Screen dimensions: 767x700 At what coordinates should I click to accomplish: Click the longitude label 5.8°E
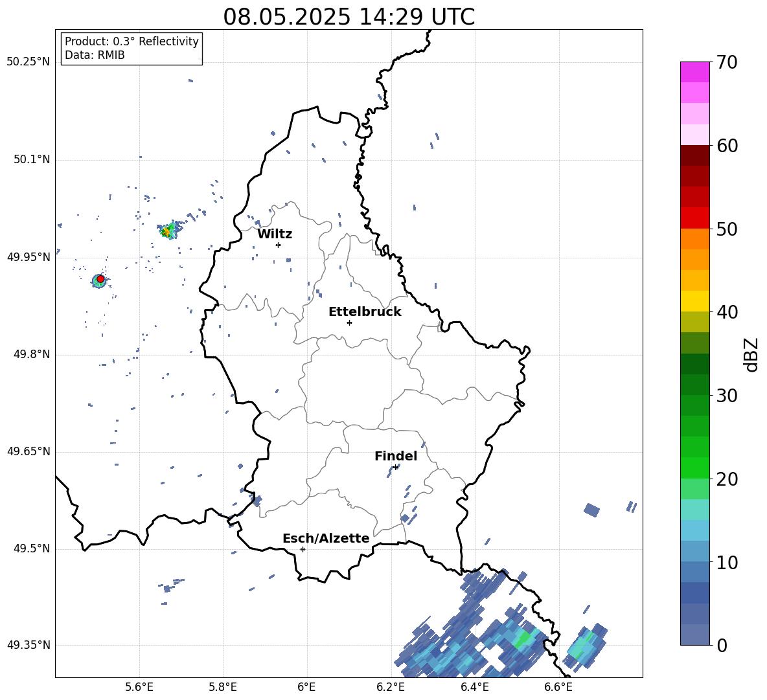223,687
